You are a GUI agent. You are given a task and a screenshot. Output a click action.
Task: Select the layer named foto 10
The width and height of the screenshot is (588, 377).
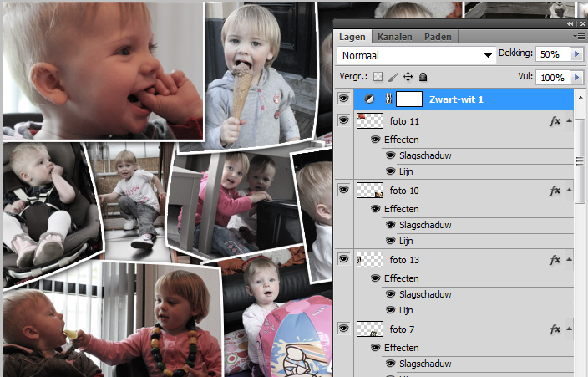pyautogui.click(x=404, y=191)
